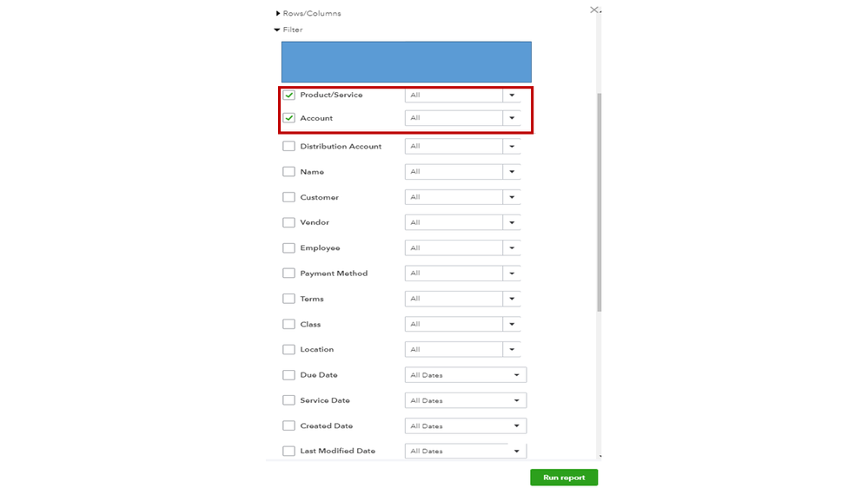Uncheck the Product/Service filter checkbox
Viewport: 868px width, 488px height.
point(289,96)
